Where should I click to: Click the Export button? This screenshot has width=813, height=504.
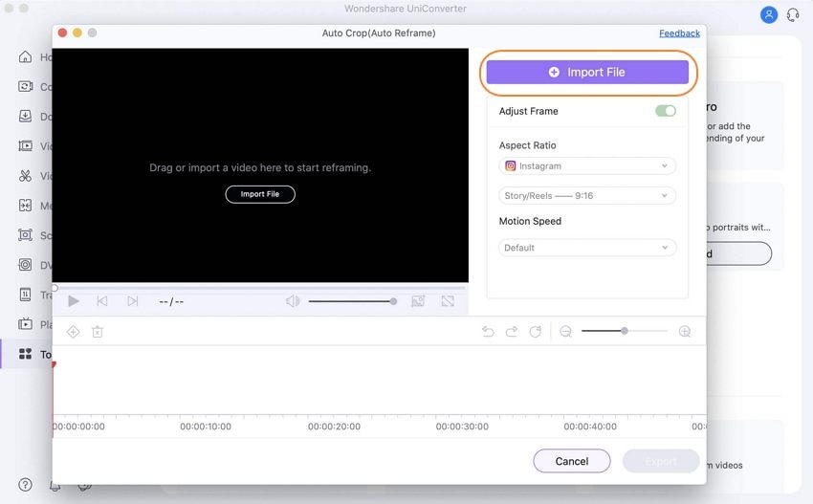tap(661, 461)
